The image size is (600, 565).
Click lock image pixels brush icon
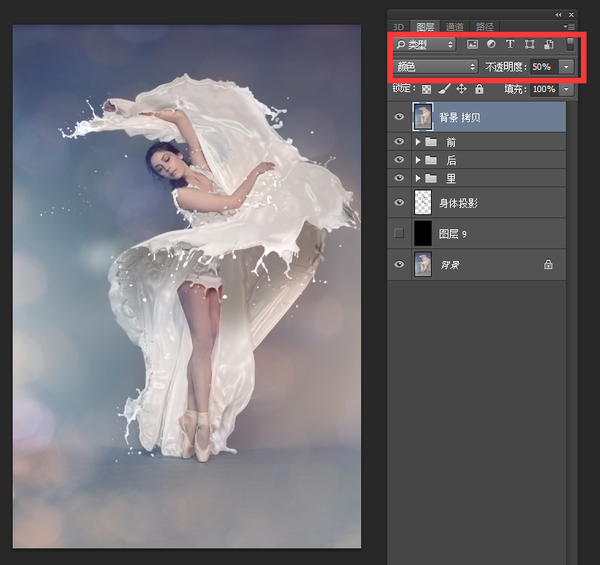pyautogui.click(x=444, y=89)
